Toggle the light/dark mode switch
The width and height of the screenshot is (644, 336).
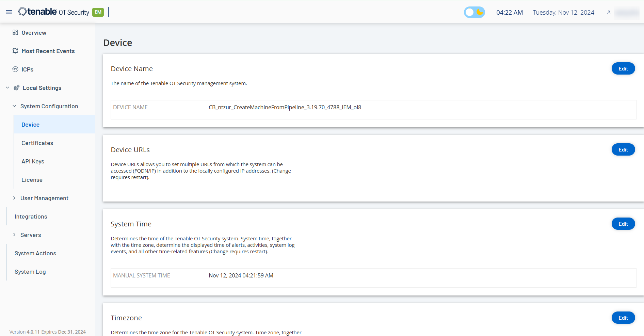(x=474, y=12)
